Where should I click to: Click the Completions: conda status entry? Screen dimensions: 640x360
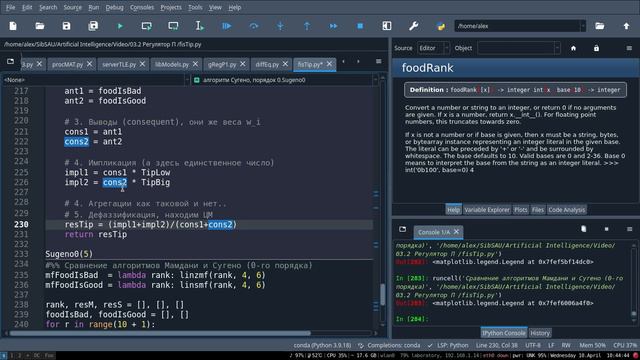pyautogui.click(x=389, y=345)
